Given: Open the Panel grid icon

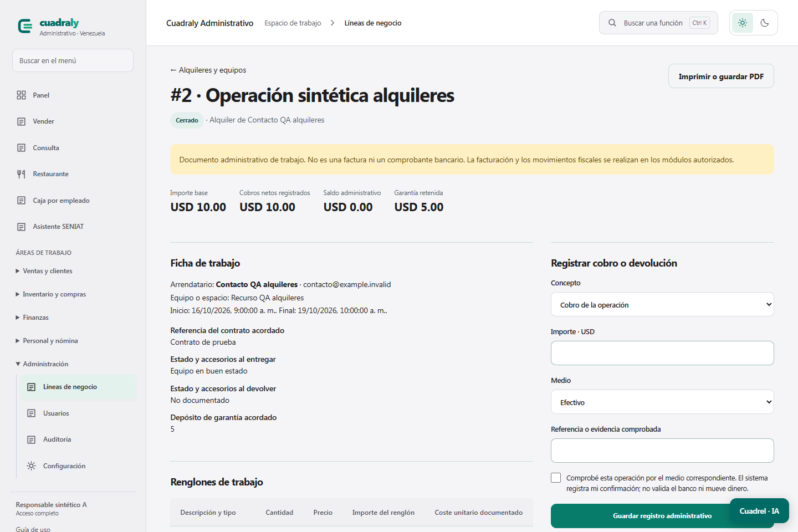Looking at the screenshot, I should [x=21, y=95].
